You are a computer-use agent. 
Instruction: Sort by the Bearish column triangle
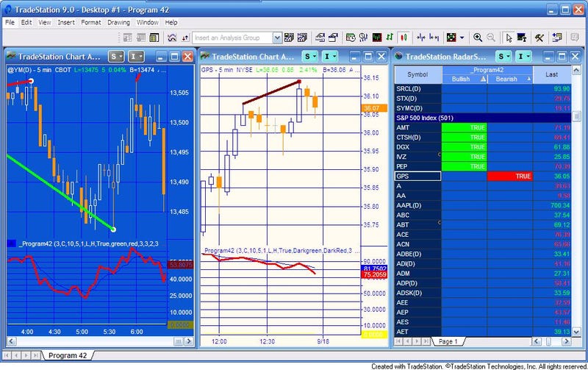(528, 79)
